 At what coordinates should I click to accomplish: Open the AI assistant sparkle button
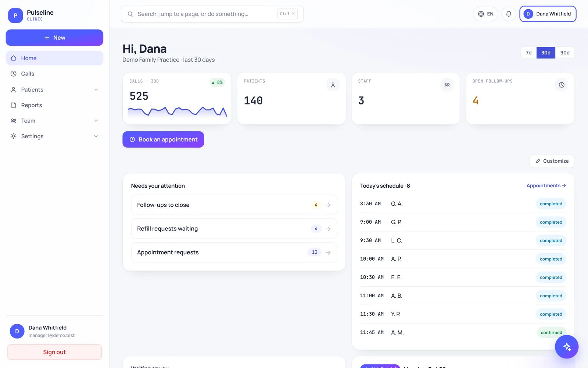(566, 347)
